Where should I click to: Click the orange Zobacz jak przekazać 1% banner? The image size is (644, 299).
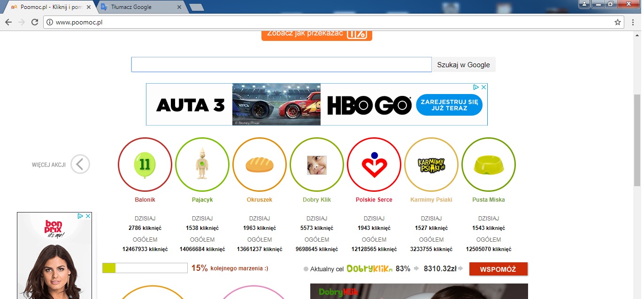(316, 35)
